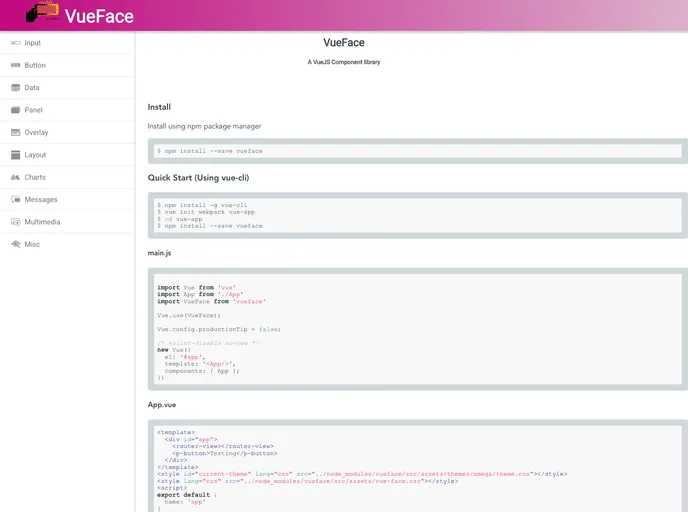Click the Data database icon

pos(15,87)
